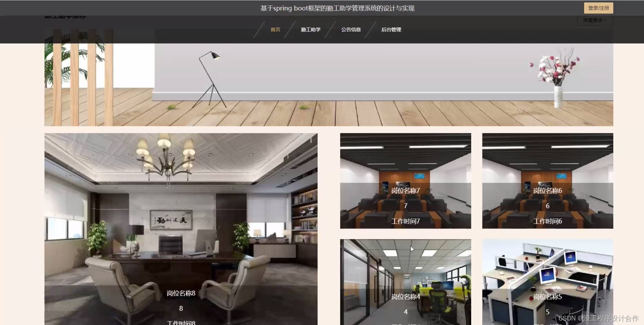Open the 勤工助学 navigation tab

point(310,30)
